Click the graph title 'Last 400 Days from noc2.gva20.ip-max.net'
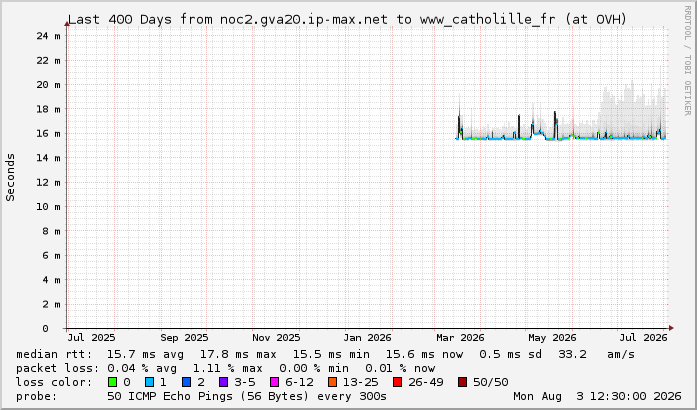Screen dimensions: 697x410 (x=228, y=20)
